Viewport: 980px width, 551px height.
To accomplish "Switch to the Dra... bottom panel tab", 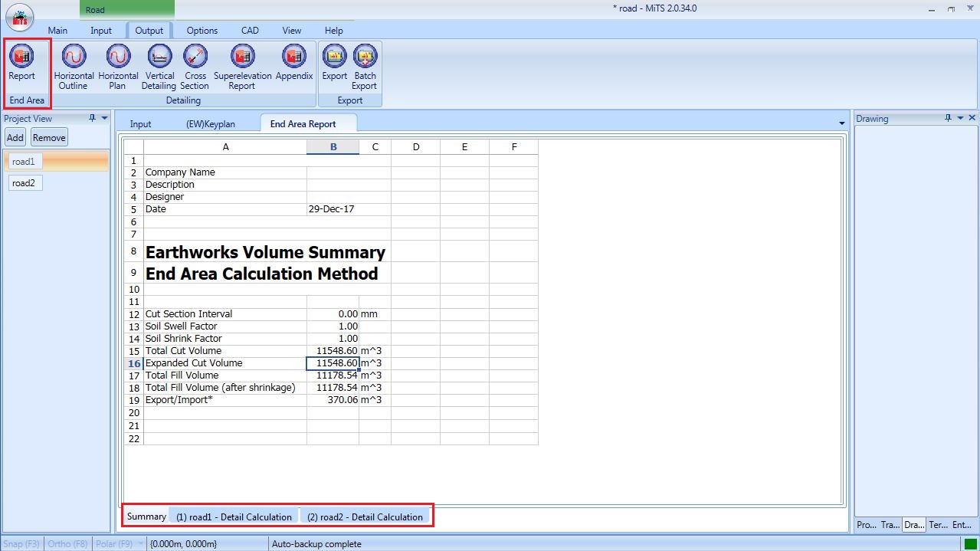I will (x=914, y=525).
